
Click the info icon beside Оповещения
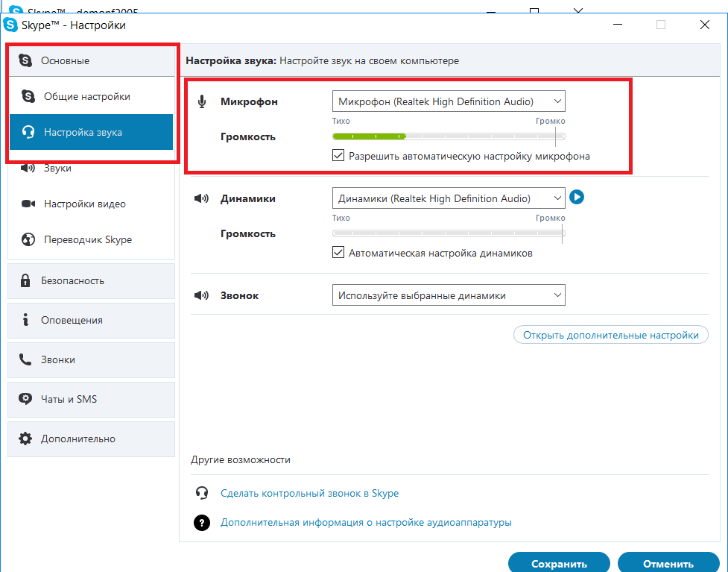tap(25, 320)
